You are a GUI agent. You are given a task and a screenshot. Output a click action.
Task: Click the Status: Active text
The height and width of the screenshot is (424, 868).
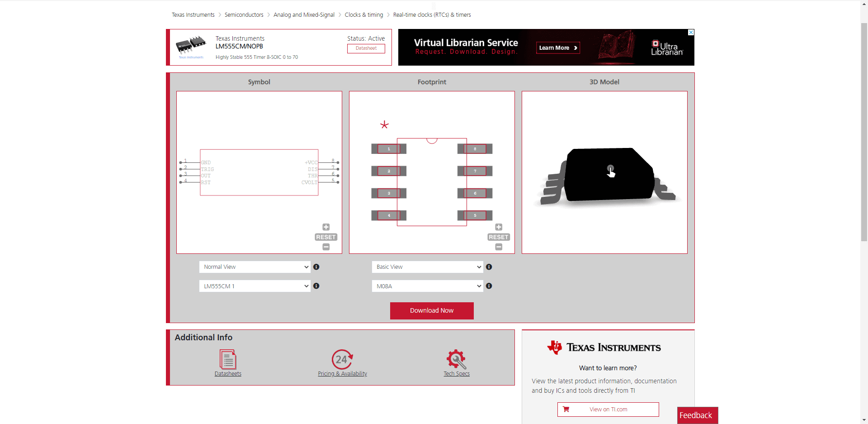tap(366, 38)
